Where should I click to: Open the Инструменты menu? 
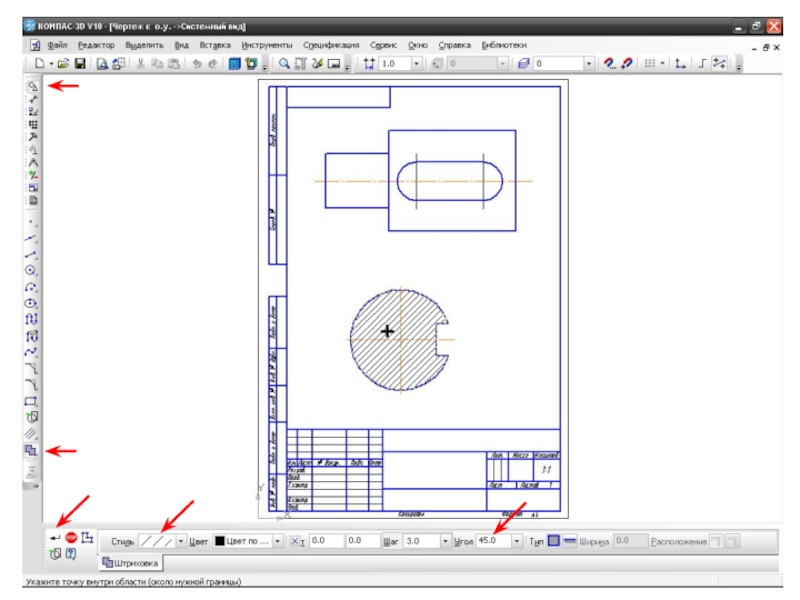(x=267, y=45)
